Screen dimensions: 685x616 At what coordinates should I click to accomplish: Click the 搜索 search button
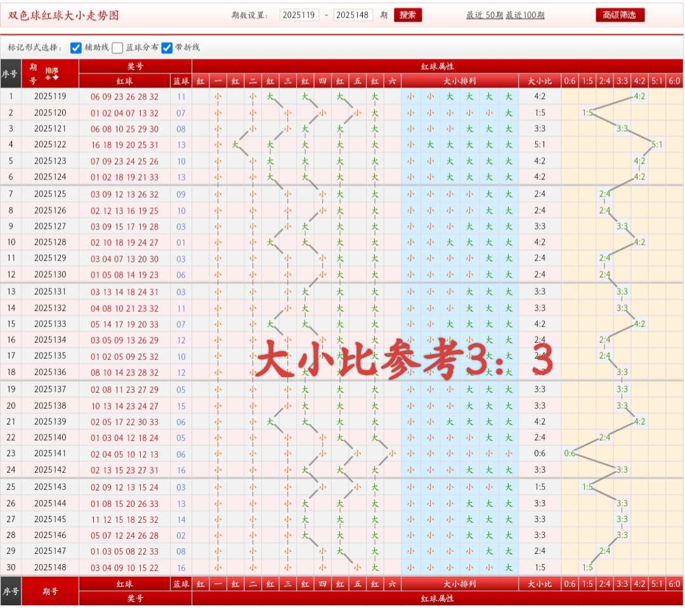pos(408,15)
